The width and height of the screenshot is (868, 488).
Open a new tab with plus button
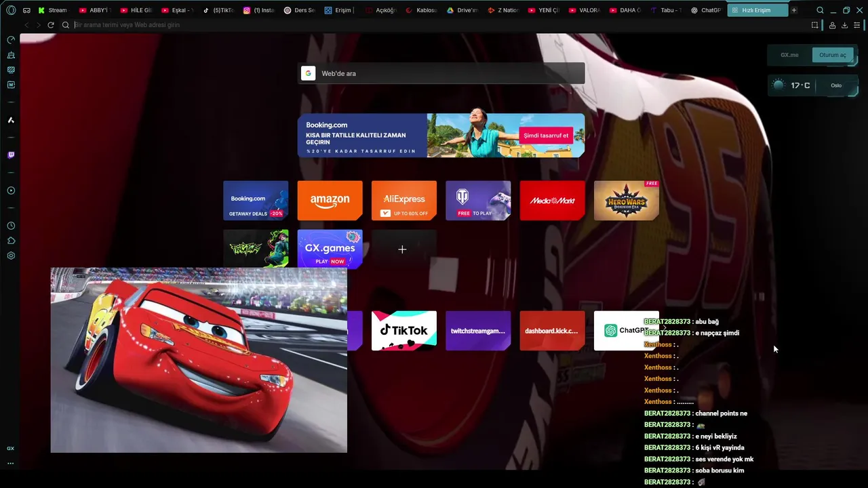(x=793, y=10)
